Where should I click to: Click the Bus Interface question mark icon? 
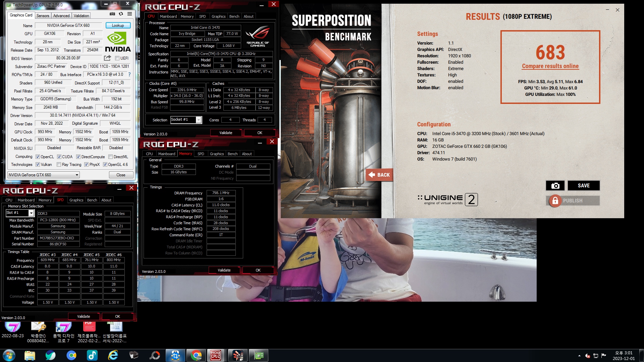pyautogui.click(x=129, y=74)
